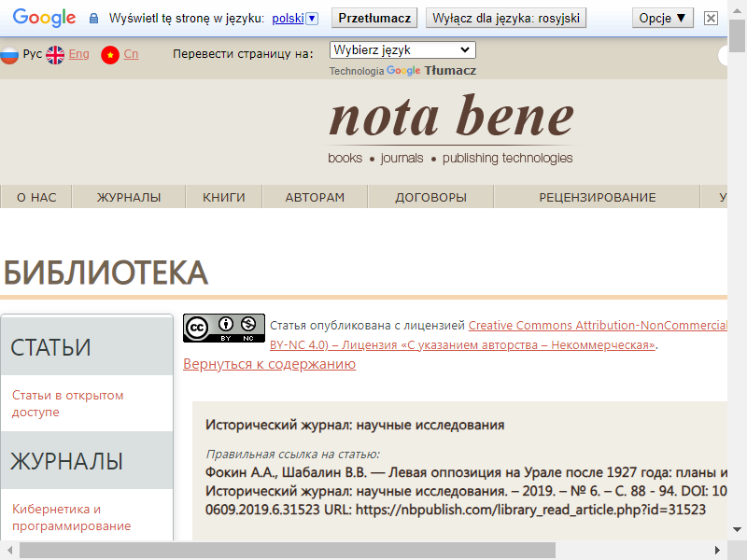Click the Google logo in translate bar
The image size is (747, 560).
tap(44, 18)
